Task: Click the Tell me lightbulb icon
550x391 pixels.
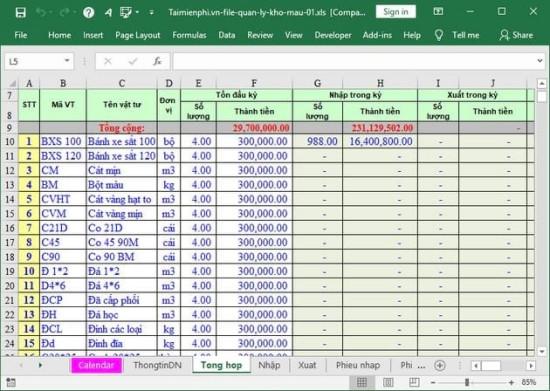Action: coord(438,35)
